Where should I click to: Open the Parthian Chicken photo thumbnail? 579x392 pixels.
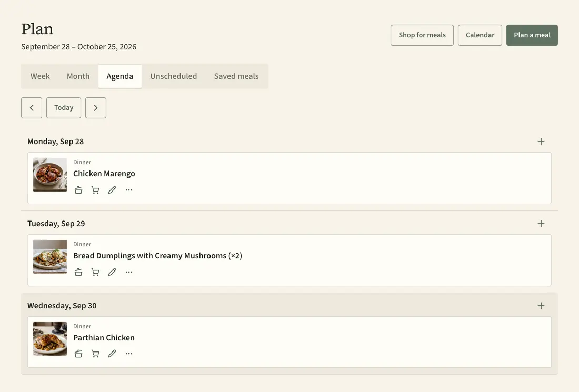pos(50,339)
